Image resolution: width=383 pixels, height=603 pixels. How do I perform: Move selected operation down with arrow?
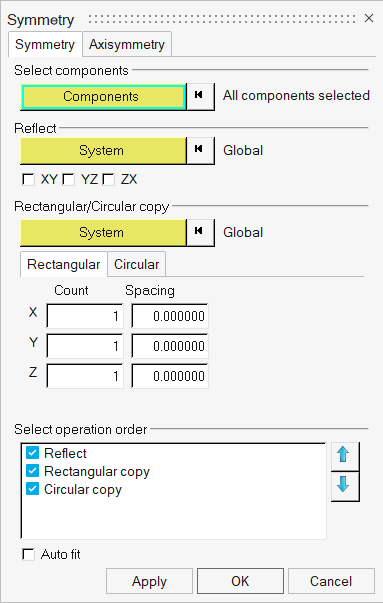tap(345, 486)
